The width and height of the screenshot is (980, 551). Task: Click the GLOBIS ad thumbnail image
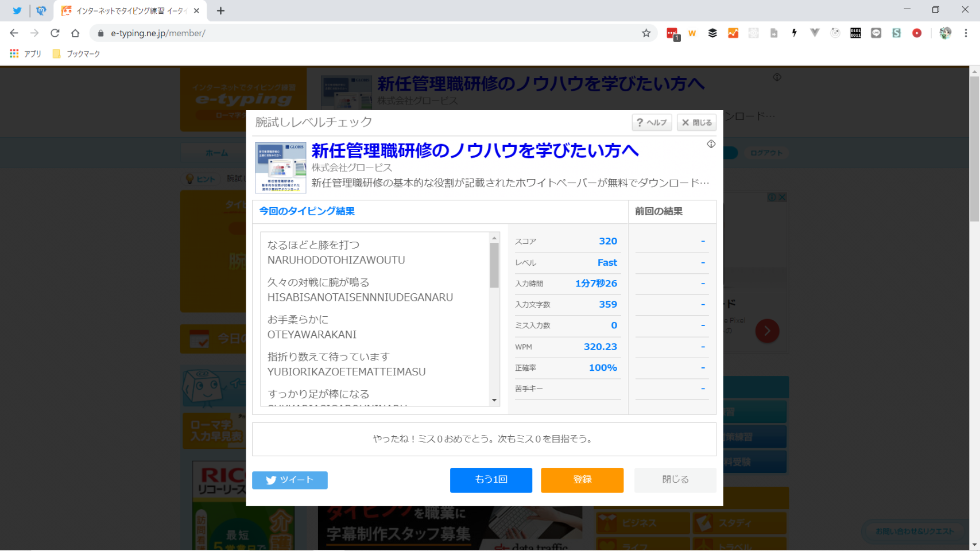(x=281, y=168)
